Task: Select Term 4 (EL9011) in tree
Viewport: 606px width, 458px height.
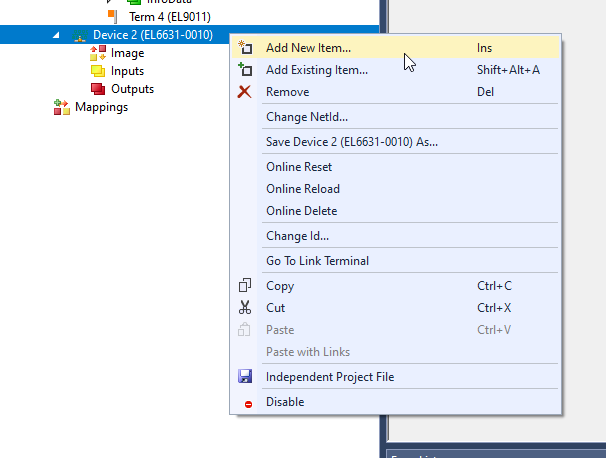Action: click(x=169, y=17)
